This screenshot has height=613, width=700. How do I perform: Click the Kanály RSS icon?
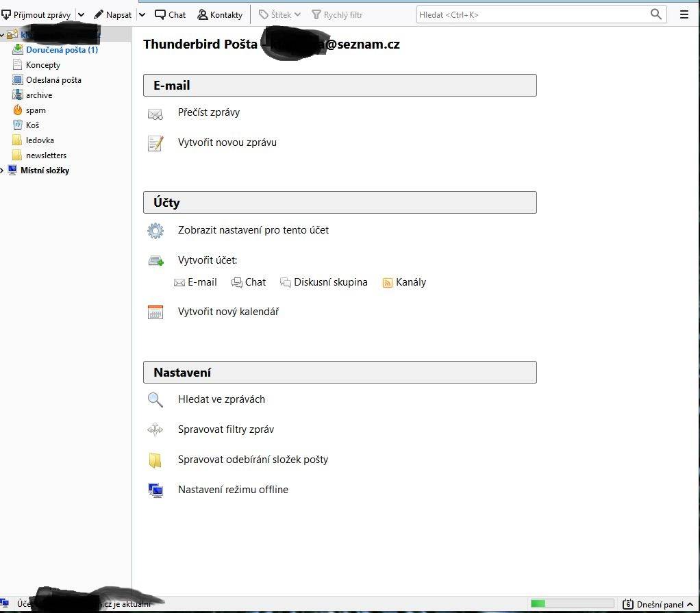(387, 283)
